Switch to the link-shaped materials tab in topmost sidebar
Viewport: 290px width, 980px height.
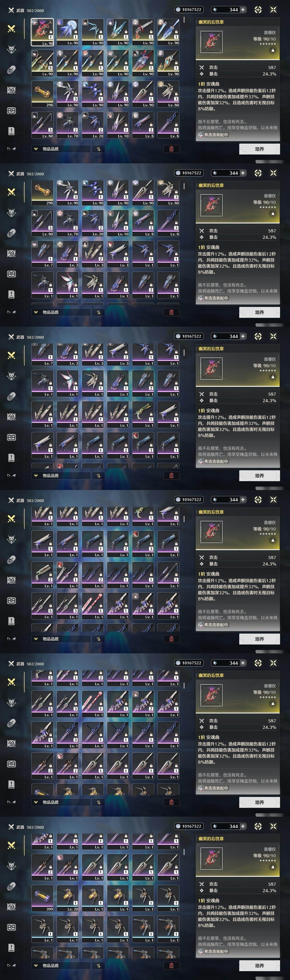click(11, 70)
